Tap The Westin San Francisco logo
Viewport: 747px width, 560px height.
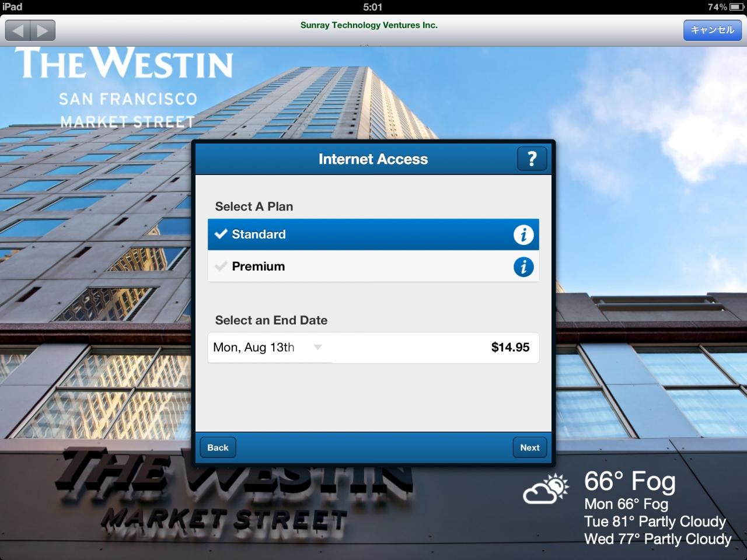[124, 87]
